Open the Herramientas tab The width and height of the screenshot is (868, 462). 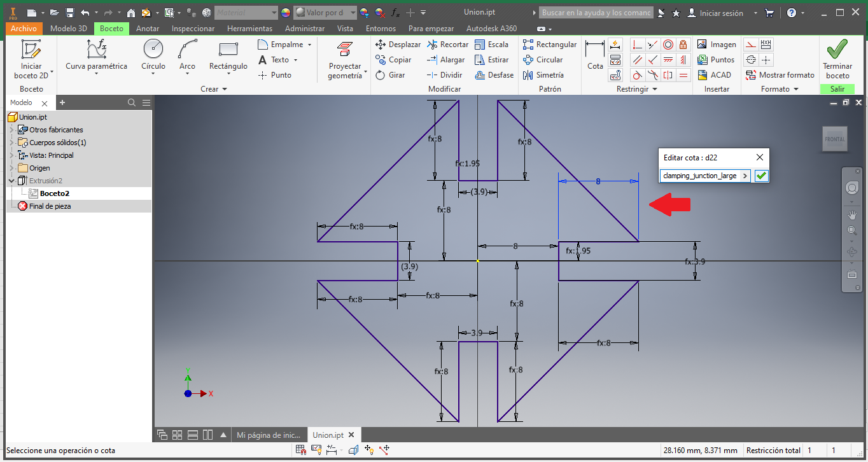[249, 28]
